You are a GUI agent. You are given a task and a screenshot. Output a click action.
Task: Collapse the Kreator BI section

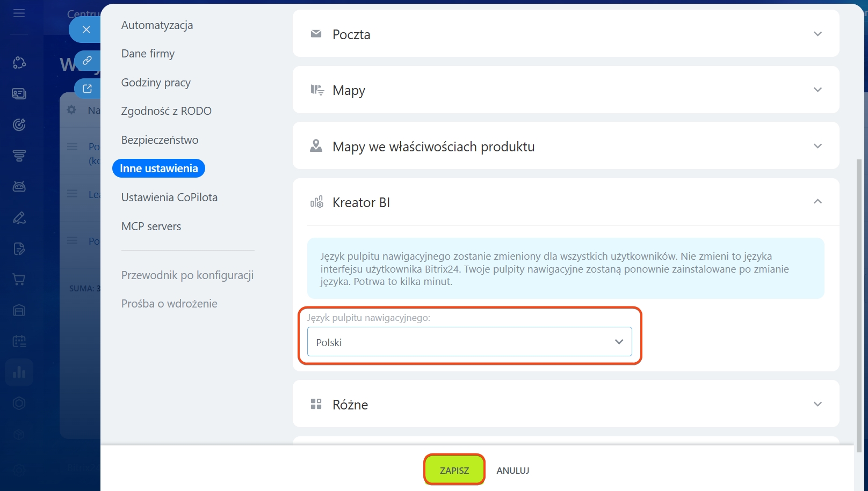point(818,202)
